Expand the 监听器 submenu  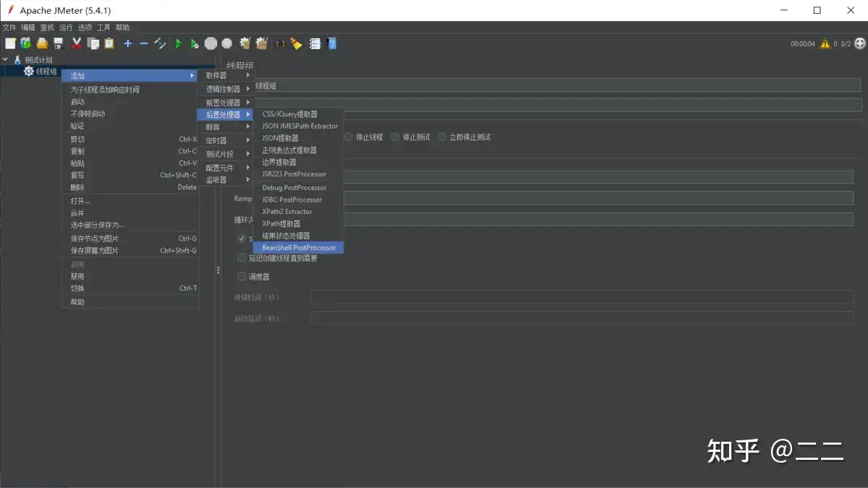[226, 180]
